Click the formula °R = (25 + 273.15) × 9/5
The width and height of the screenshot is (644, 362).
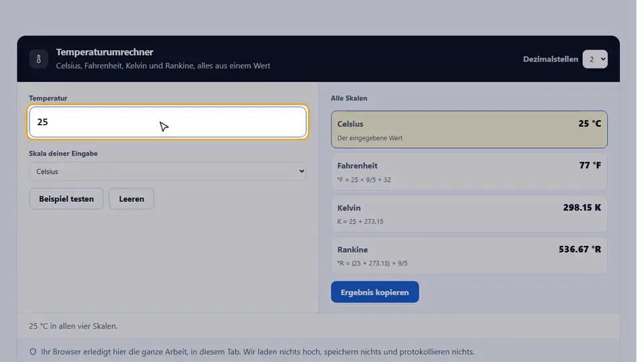[x=372, y=263]
